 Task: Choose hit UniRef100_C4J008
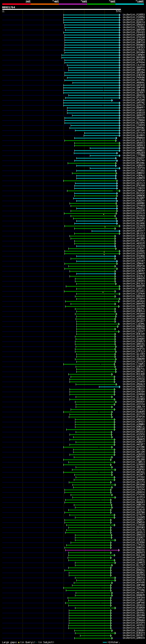click(134, 65)
